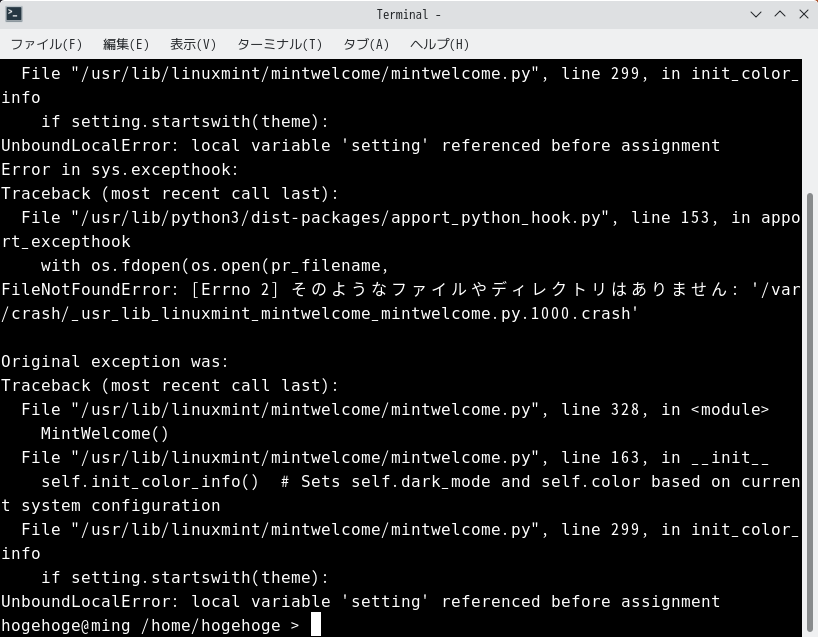Viewport: 818px width, 637px height.
Task: Click the apport_python_hook.py file path line
Action: click(x=410, y=218)
